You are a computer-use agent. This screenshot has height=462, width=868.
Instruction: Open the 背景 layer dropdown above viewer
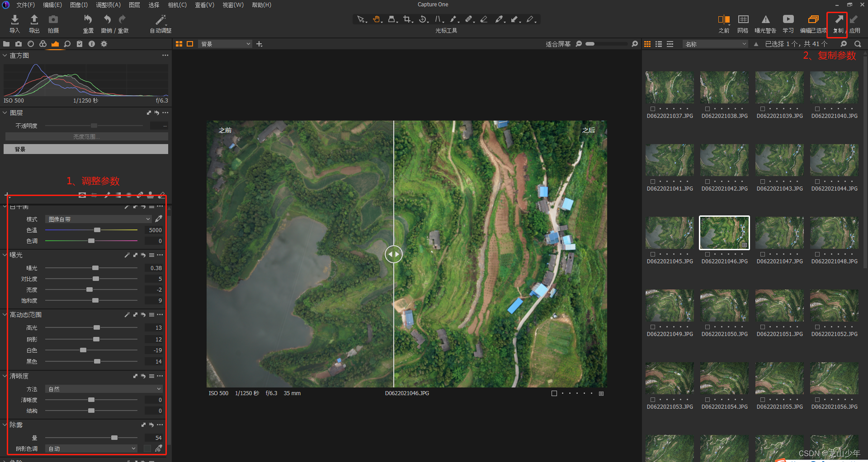(x=225, y=44)
